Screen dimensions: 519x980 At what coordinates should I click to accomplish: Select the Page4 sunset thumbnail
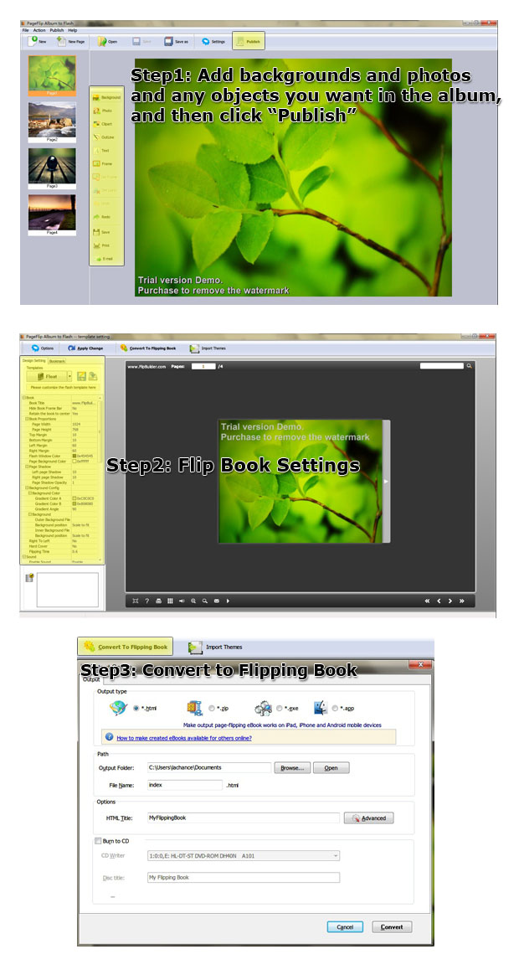pyautogui.click(x=52, y=214)
